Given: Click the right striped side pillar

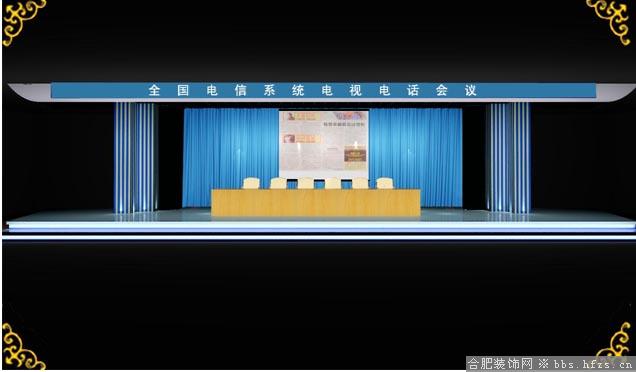Looking at the screenshot, I should point(509,157).
